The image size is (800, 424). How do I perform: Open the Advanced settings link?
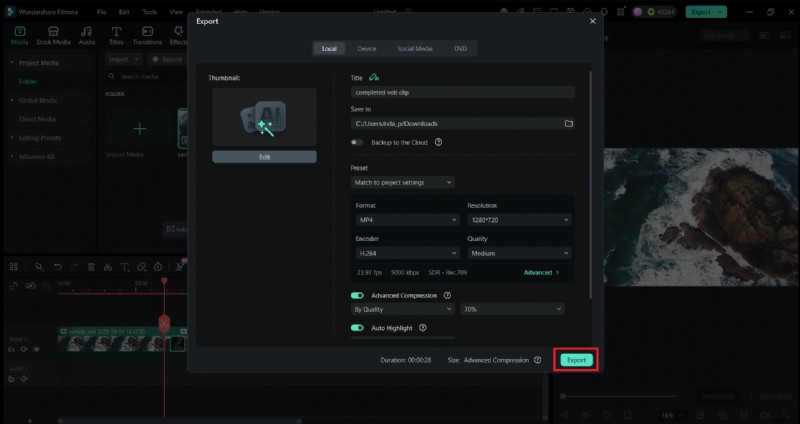click(541, 272)
